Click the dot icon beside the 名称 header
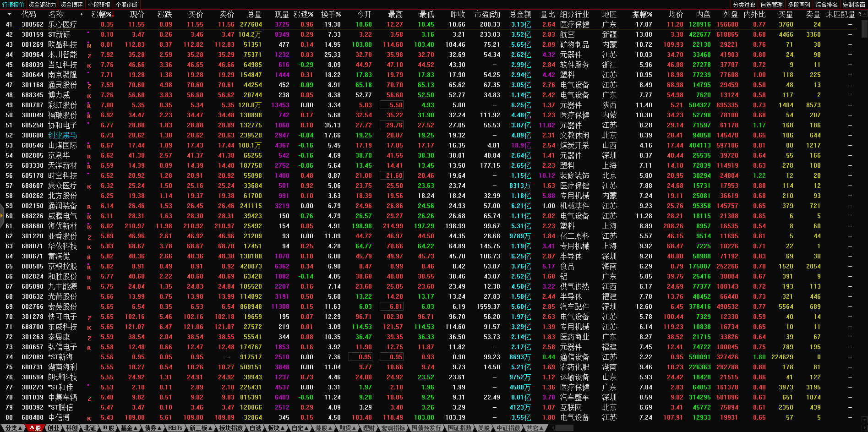 82,14
